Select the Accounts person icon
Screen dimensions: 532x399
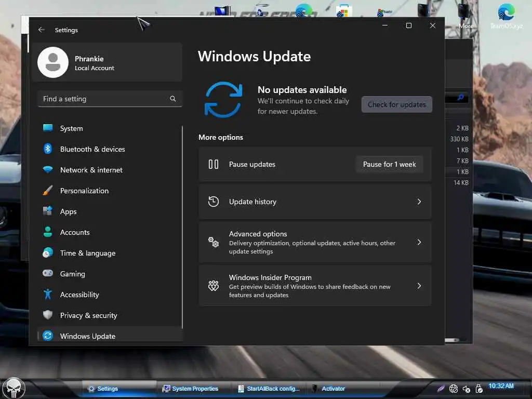48,232
